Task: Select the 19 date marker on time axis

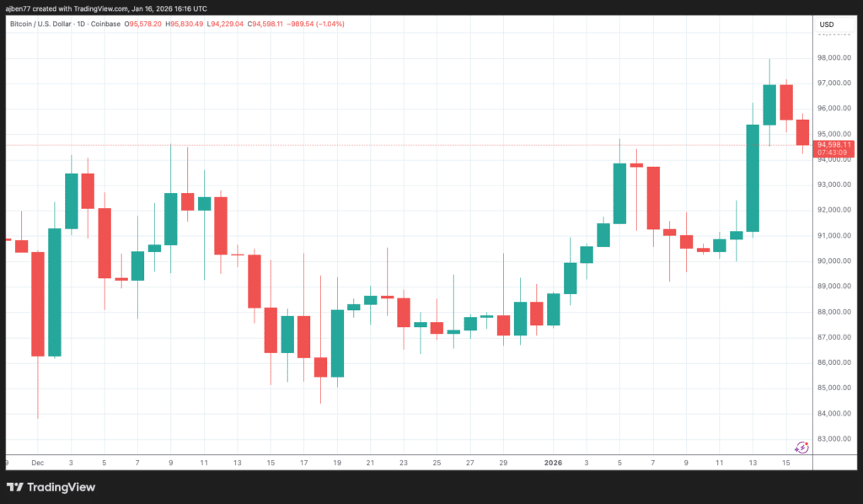Action: pos(337,463)
